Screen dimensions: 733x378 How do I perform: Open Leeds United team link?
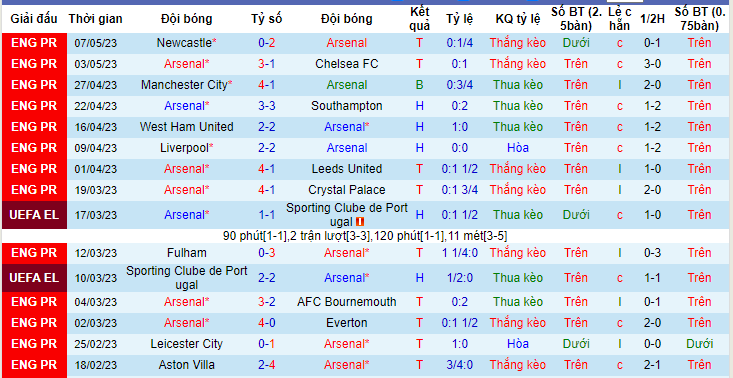347,169
